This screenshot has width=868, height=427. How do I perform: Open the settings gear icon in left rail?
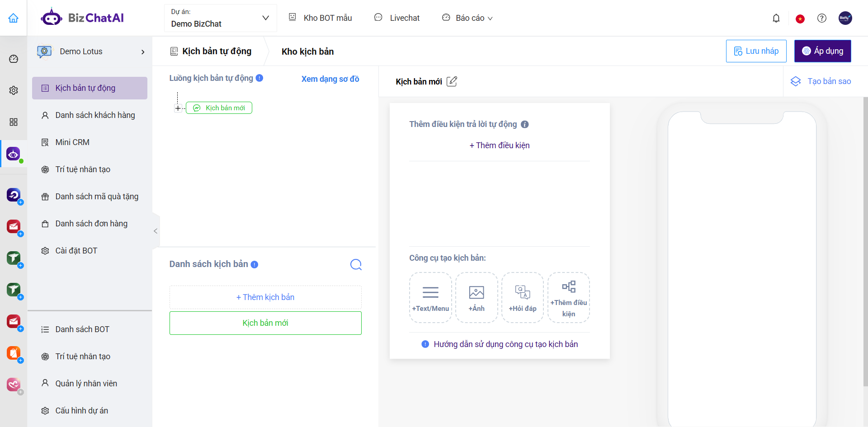coord(14,90)
